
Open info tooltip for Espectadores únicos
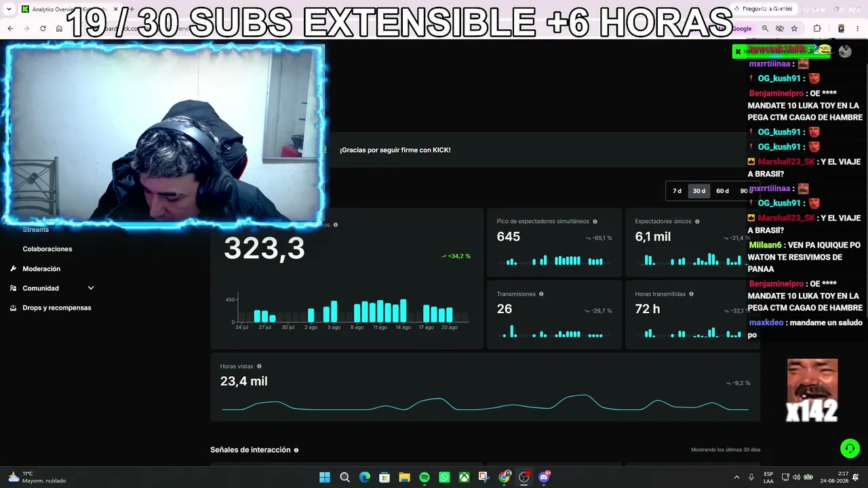(696, 222)
